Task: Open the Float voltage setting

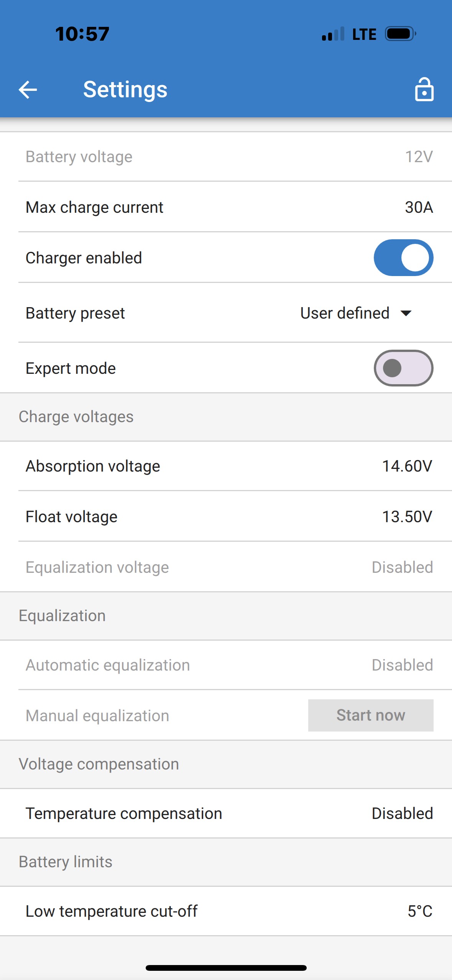Action: [x=226, y=517]
